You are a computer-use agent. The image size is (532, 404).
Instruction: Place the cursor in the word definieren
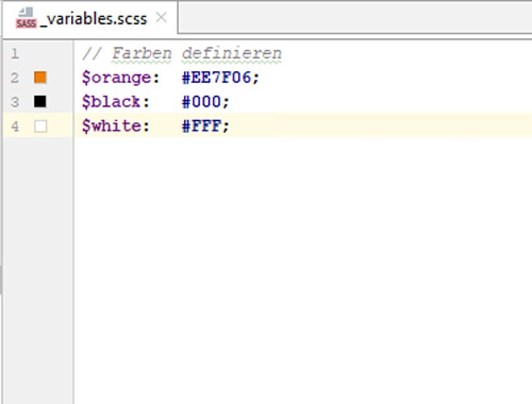point(232,54)
